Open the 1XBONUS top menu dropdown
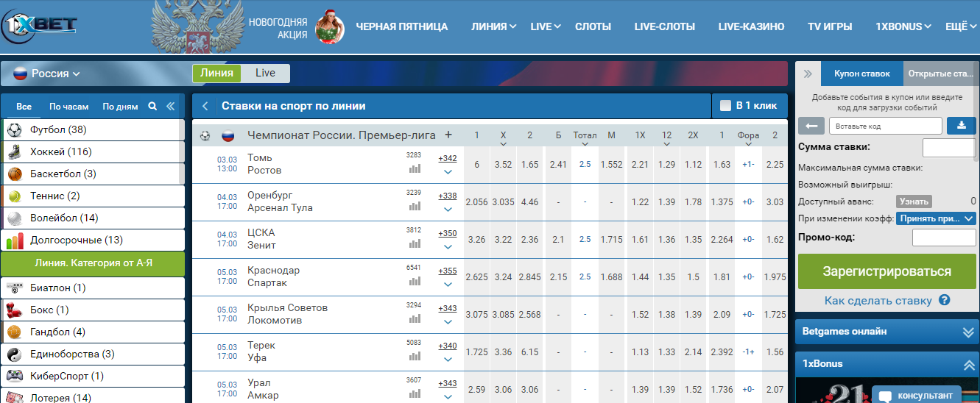The image size is (980, 403). (904, 26)
